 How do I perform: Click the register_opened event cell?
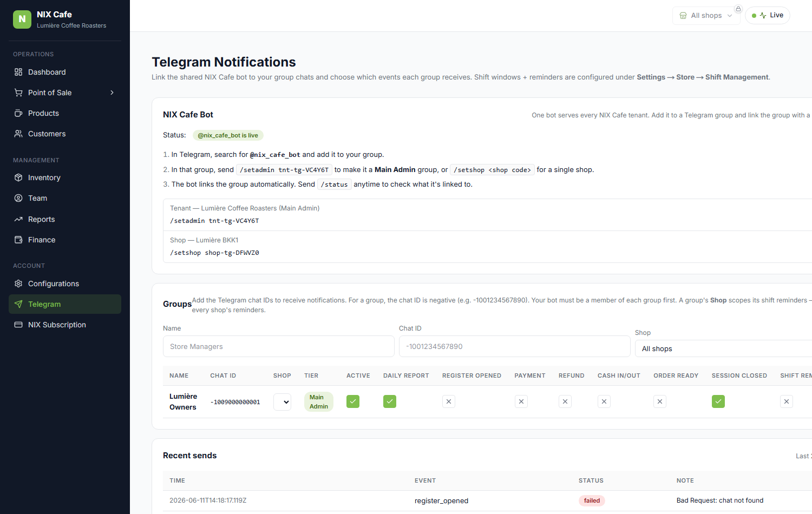pyautogui.click(x=442, y=501)
